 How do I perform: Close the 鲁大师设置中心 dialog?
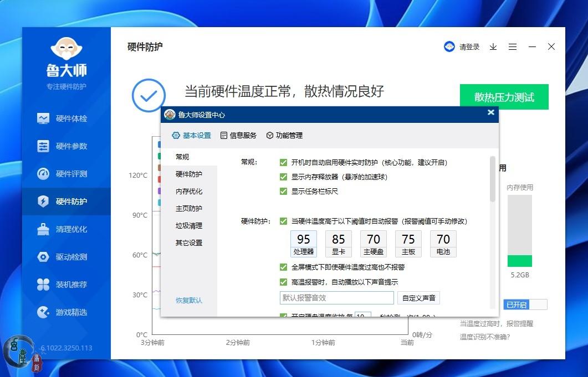491,112
